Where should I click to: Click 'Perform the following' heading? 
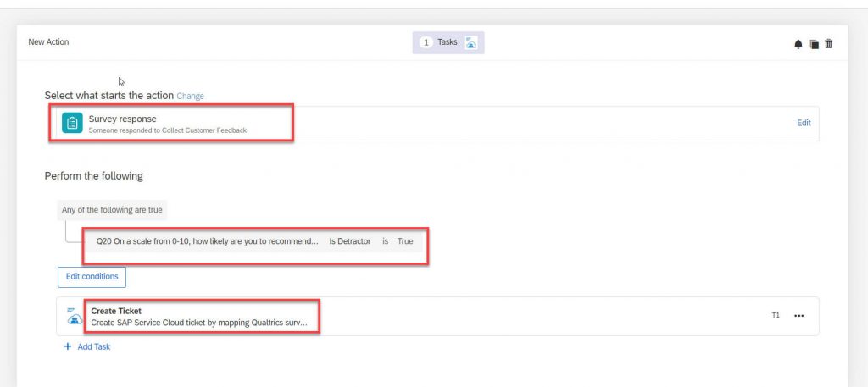pyautogui.click(x=93, y=176)
